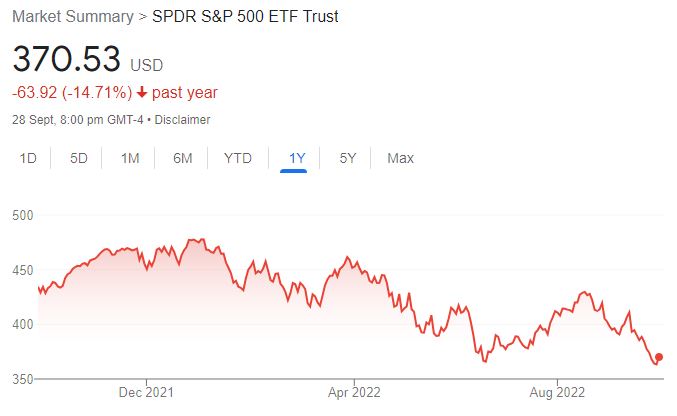Select the 5D range tab
The height and width of the screenshot is (416, 677).
(79, 158)
